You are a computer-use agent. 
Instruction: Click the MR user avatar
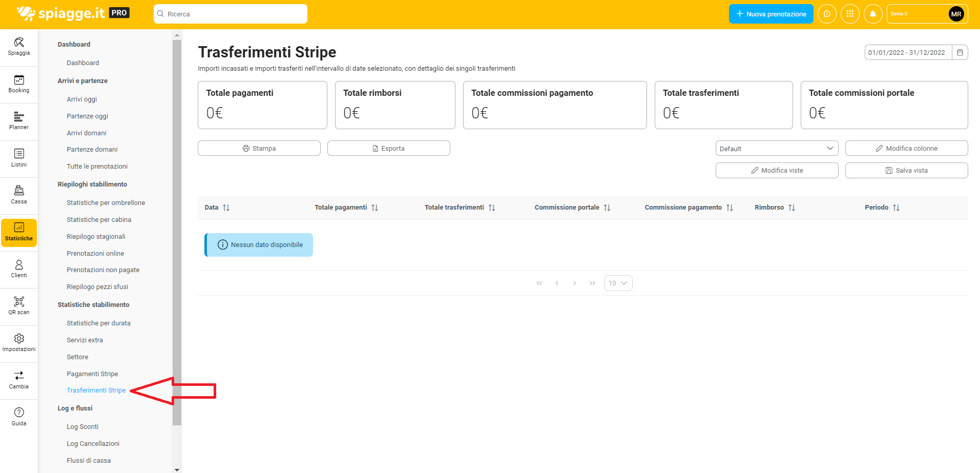(x=956, y=14)
